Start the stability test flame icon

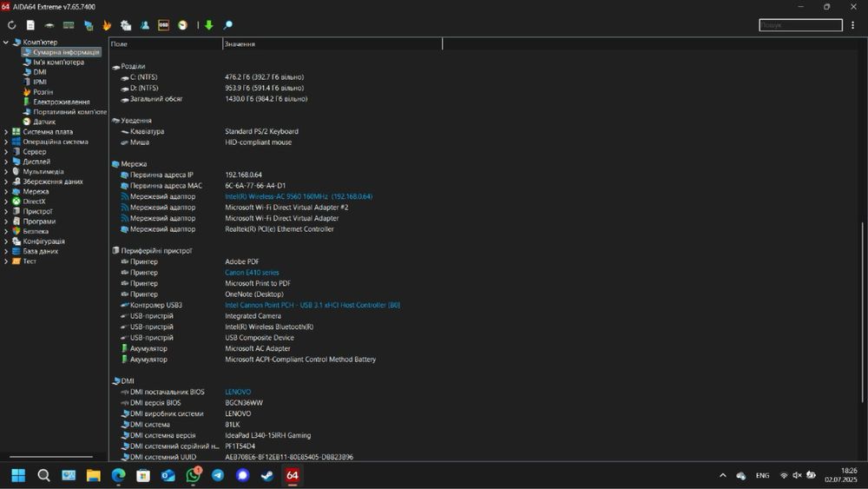[107, 25]
